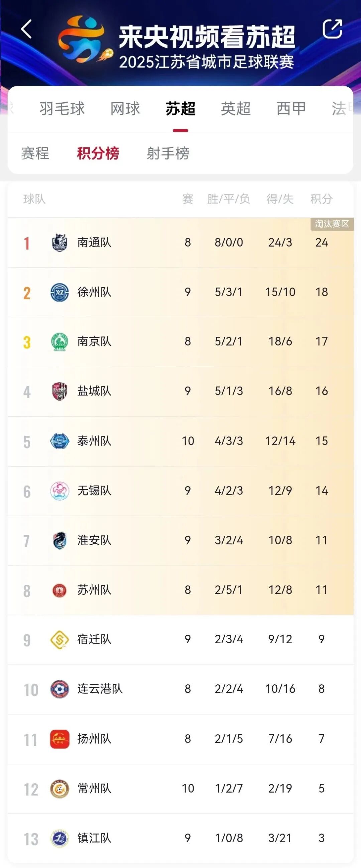Switch to the 英超 tab
Viewport: 361px width, 868px height.
pos(236,109)
